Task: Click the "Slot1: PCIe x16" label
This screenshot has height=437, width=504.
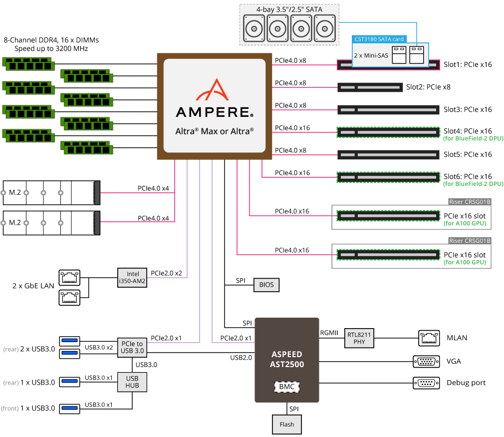Action: point(468,65)
